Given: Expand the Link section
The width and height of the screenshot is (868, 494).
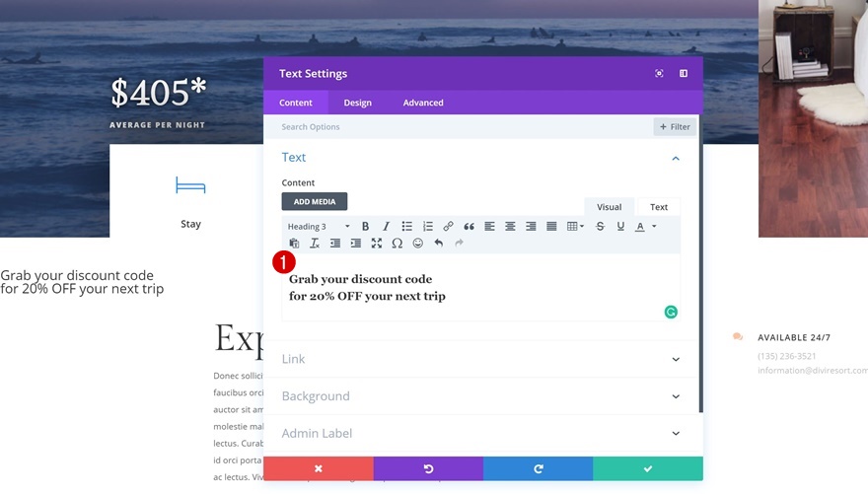Looking at the screenshot, I should click(480, 359).
